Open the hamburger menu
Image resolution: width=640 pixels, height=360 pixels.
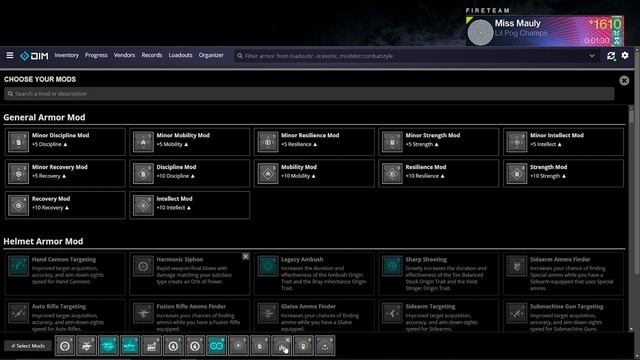pos(10,55)
